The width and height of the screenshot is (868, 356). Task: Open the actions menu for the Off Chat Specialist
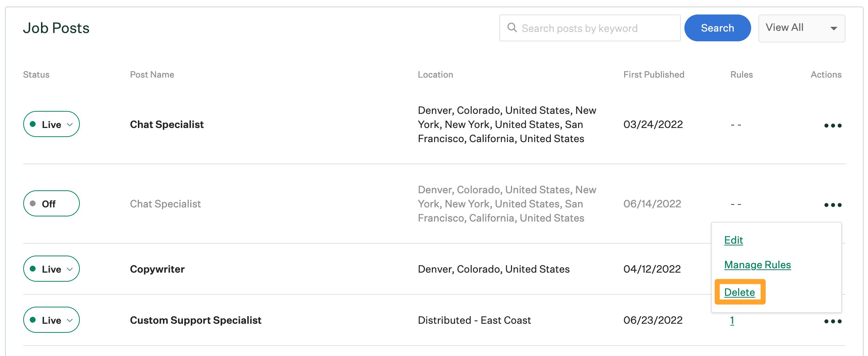pyautogui.click(x=833, y=204)
